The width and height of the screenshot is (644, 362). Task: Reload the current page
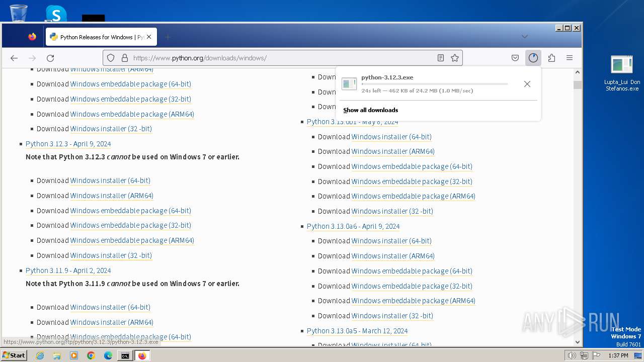click(x=50, y=58)
